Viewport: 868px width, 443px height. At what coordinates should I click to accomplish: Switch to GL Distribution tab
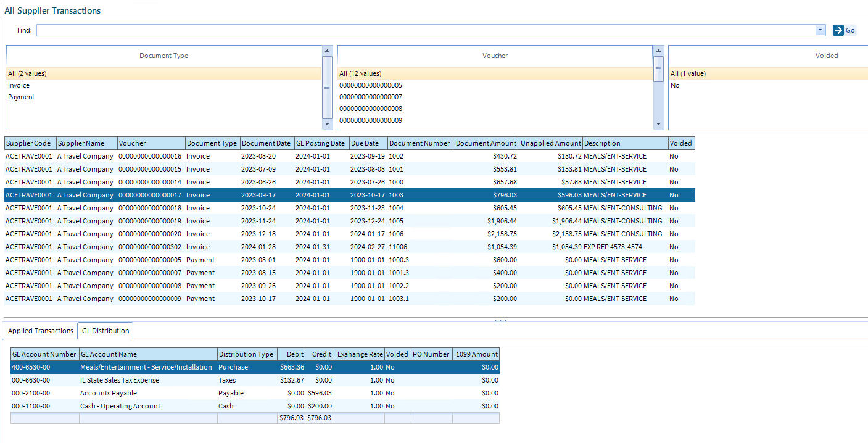point(105,331)
